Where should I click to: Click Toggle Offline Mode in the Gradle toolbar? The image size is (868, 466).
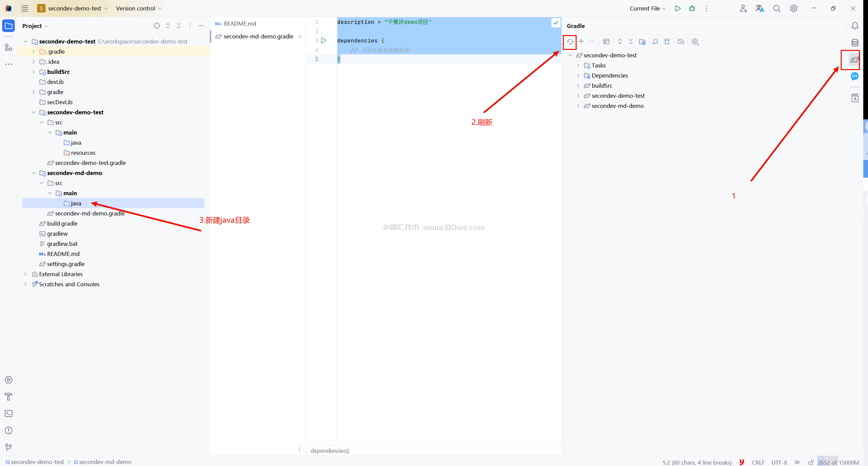(x=681, y=42)
